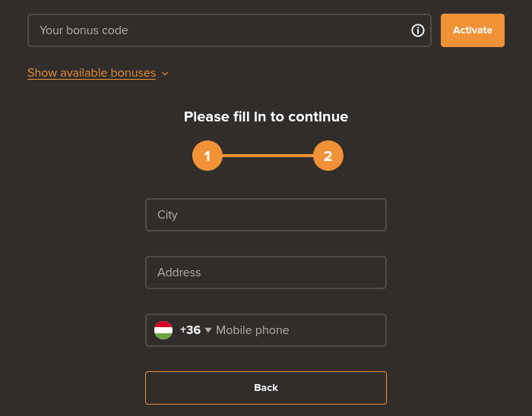
Task: Open the country code dropdown arrow
Action: coord(208,330)
